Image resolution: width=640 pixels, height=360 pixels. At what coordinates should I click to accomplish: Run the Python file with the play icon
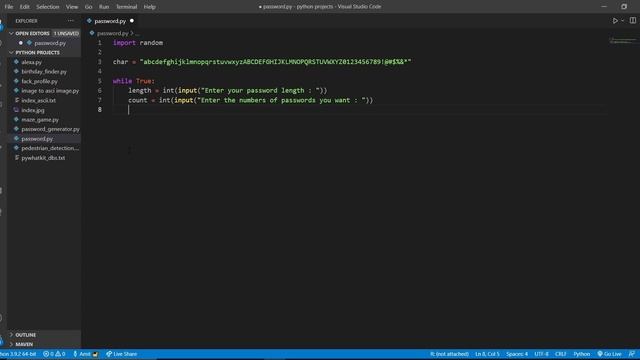click(x=615, y=20)
